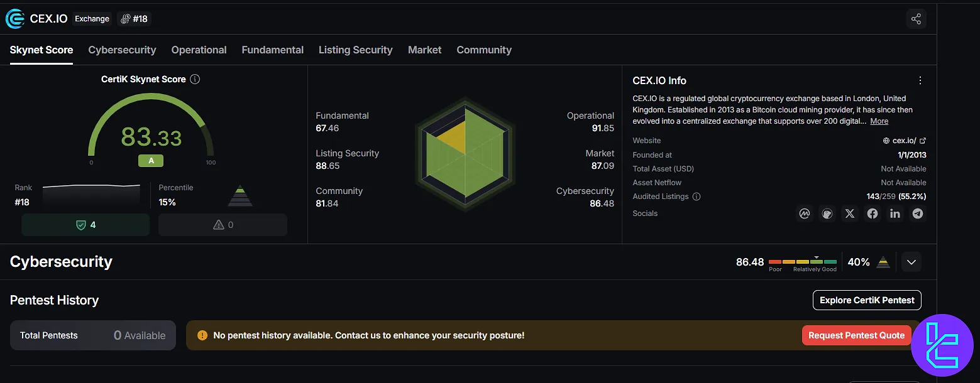Switch to the Skynet Score tab
The height and width of the screenshot is (383, 980).
click(41, 50)
